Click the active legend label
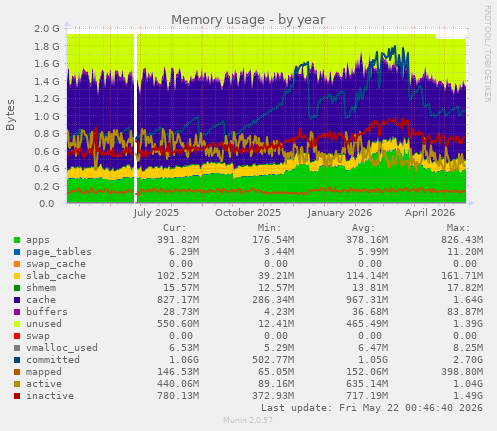Screen dimensions: 497x431 (44, 384)
